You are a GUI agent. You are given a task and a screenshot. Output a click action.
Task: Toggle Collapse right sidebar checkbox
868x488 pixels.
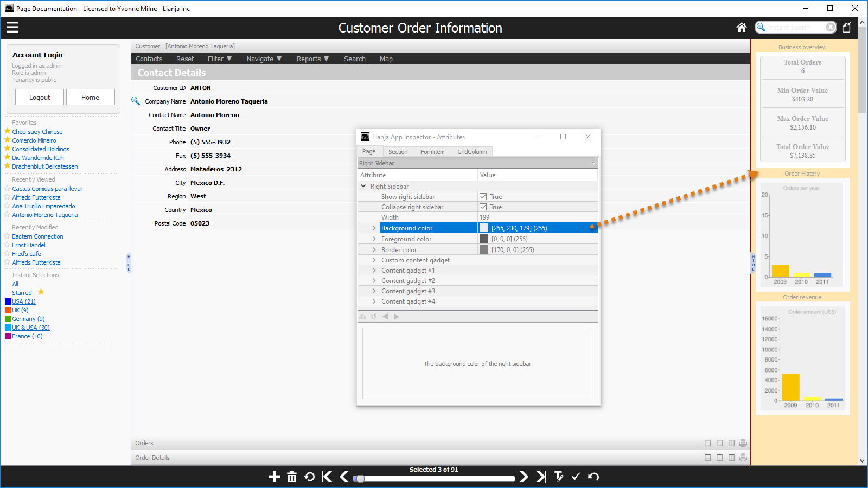tap(483, 207)
